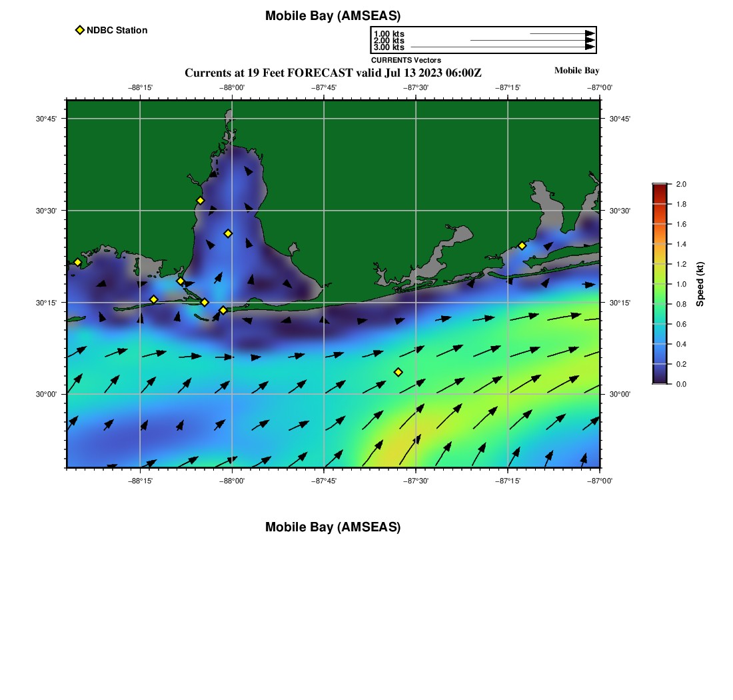The height and width of the screenshot is (700, 733).
Task: Select the station marker at far-left map edge
Action: (77, 262)
